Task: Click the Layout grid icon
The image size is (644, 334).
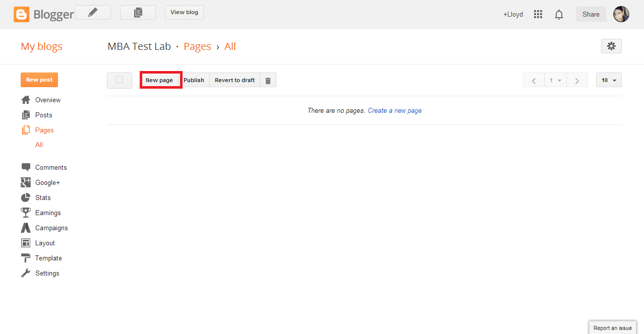Action: 26,243
